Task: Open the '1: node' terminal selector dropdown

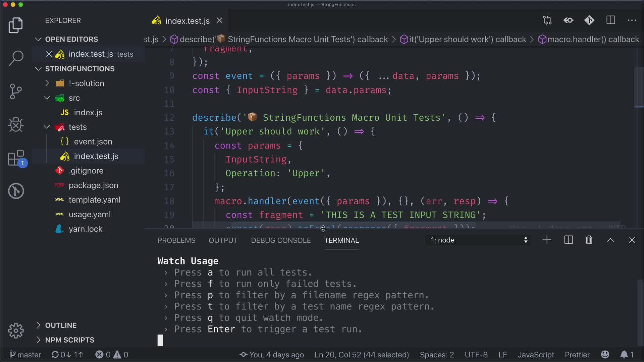Action: pos(479,240)
